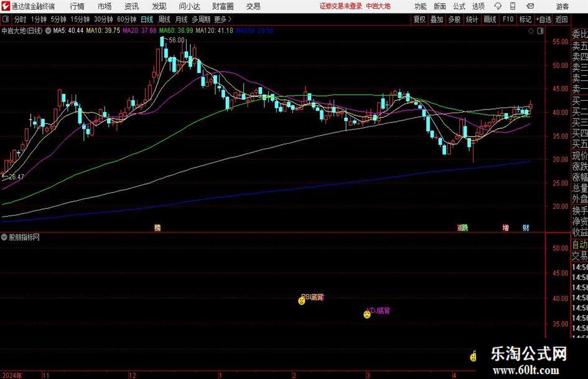Switch to the 1分钟 period tab

[x=39, y=19]
